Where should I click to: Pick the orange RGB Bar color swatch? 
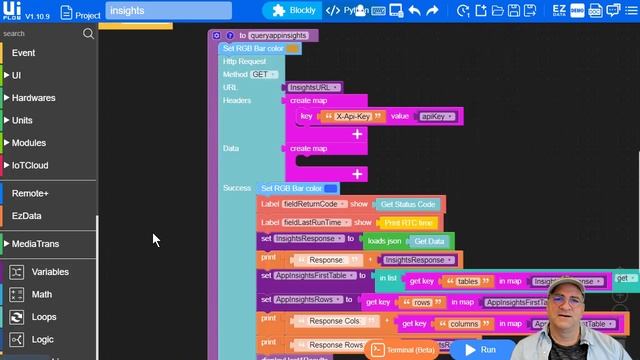click(x=292, y=49)
